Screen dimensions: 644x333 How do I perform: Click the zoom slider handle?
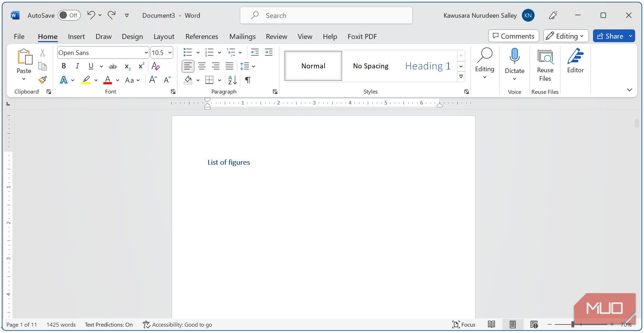pyautogui.click(x=573, y=324)
